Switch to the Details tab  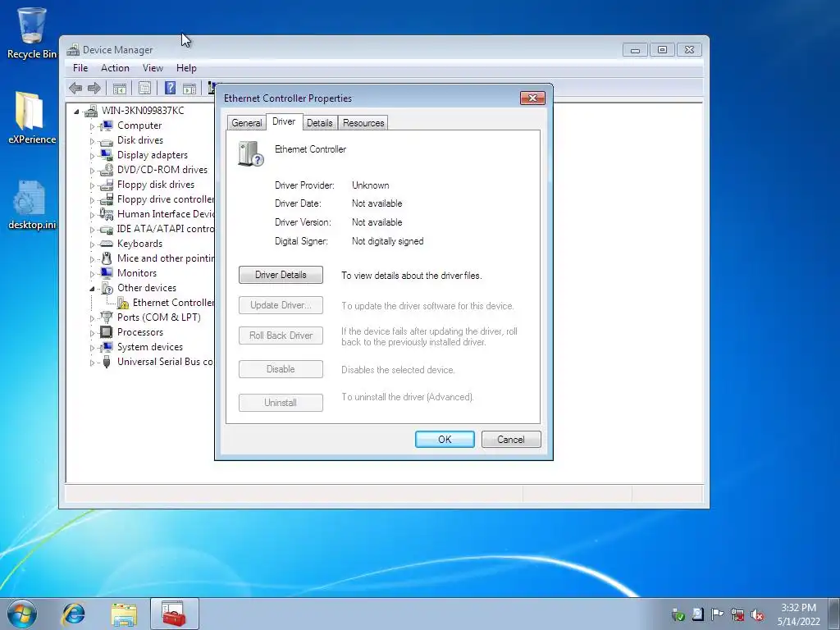point(320,123)
